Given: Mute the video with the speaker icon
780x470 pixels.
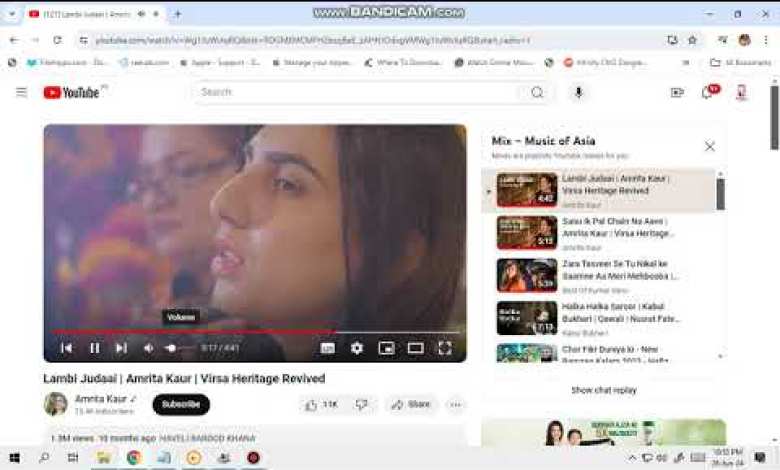Looking at the screenshot, I should click(148, 348).
